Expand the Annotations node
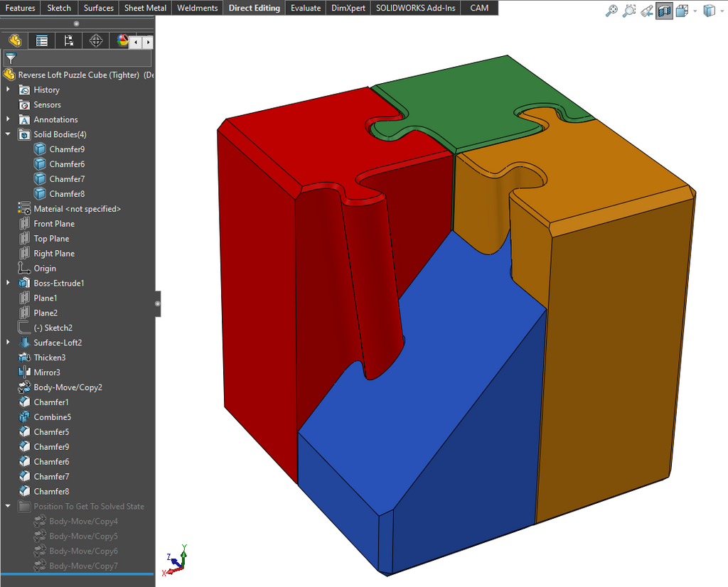The height and width of the screenshot is (587, 728). point(8,119)
